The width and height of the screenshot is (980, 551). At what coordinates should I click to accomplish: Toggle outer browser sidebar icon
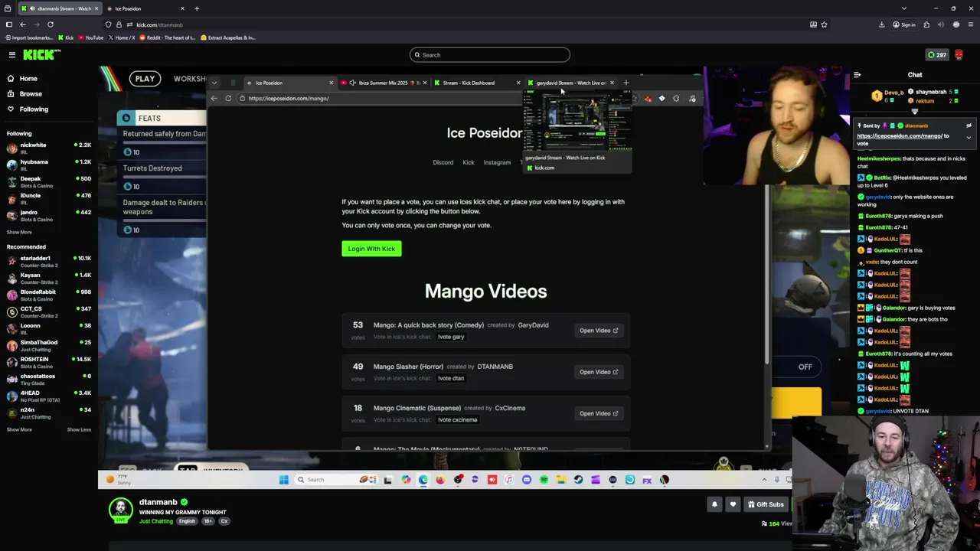pos(9,24)
